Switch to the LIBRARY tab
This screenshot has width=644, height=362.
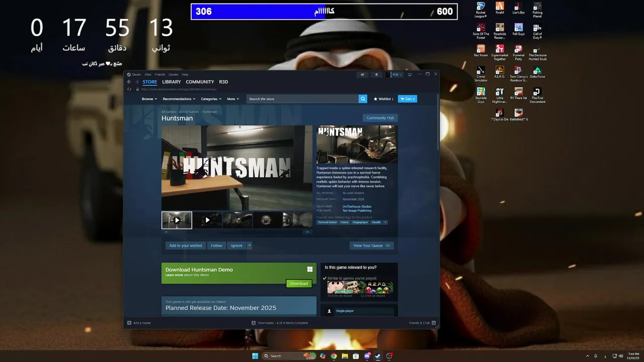(x=171, y=82)
